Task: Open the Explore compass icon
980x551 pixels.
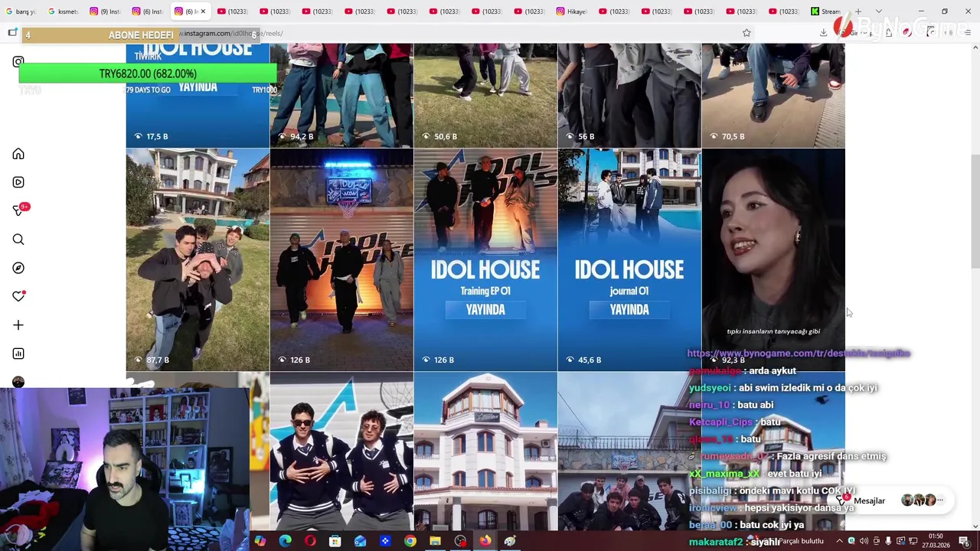Action: point(18,268)
